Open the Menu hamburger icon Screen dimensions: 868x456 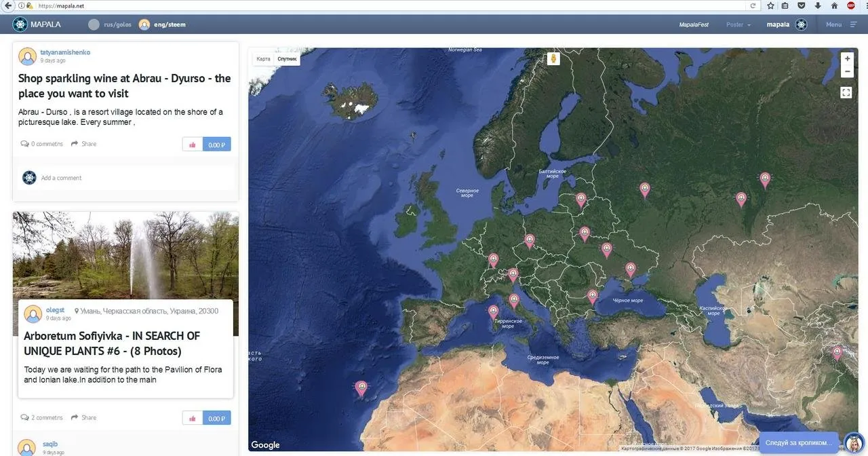point(854,24)
